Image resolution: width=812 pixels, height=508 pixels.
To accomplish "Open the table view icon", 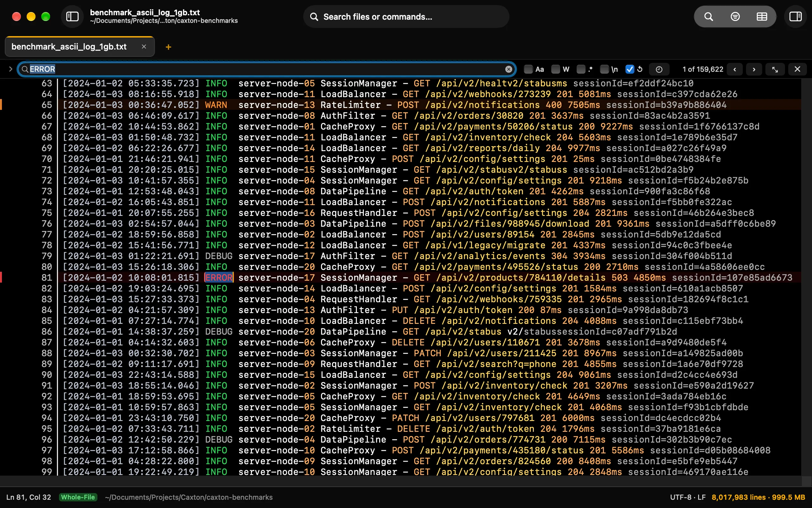I will pyautogui.click(x=762, y=17).
